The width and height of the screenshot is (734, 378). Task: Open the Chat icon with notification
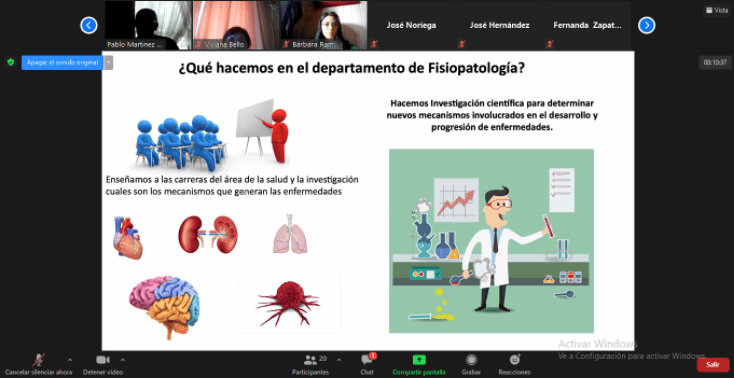[367, 360]
